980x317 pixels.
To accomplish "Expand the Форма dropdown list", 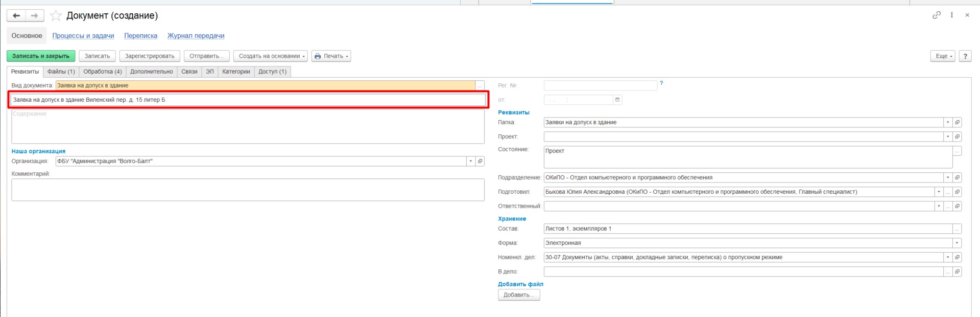I will [957, 243].
